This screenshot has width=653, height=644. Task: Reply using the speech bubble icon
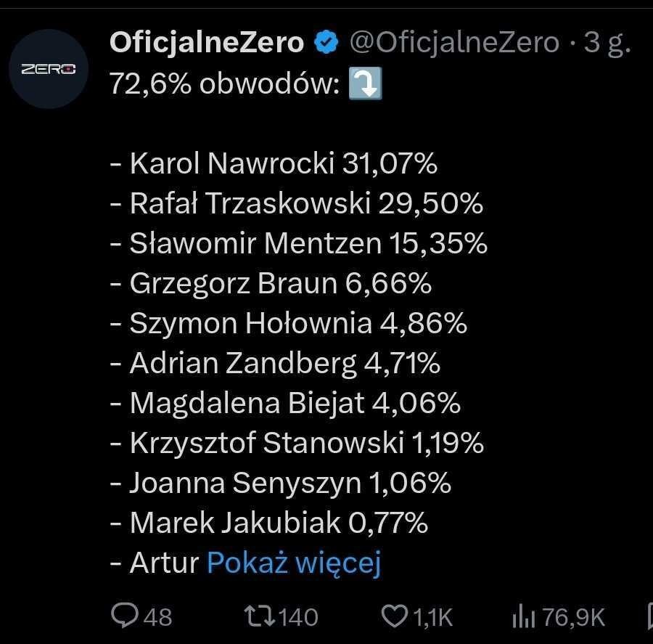(125, 616)
